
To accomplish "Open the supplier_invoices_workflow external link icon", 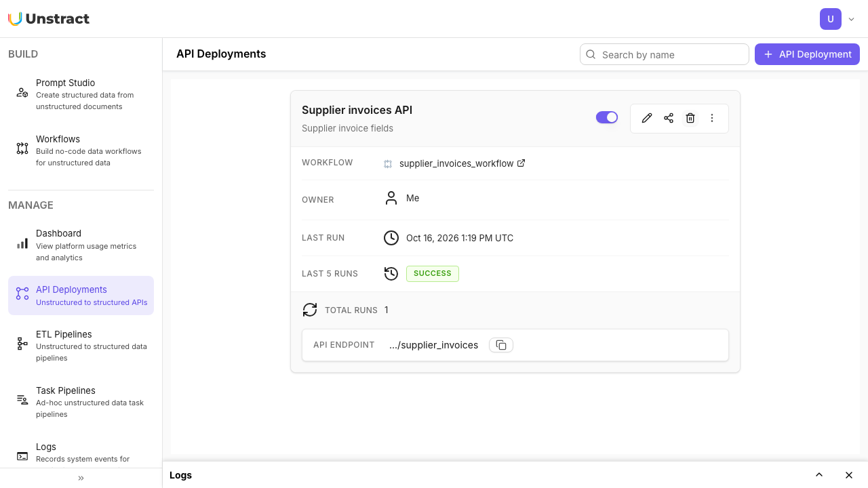I will [521, 163].
